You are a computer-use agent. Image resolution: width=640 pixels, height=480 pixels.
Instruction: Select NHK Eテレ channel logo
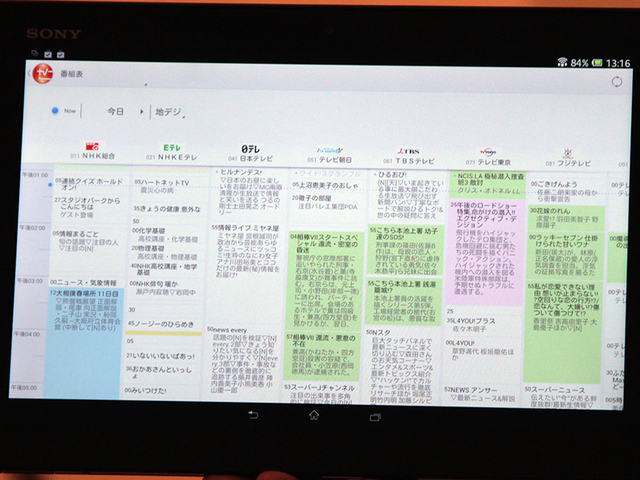point(172,147)
